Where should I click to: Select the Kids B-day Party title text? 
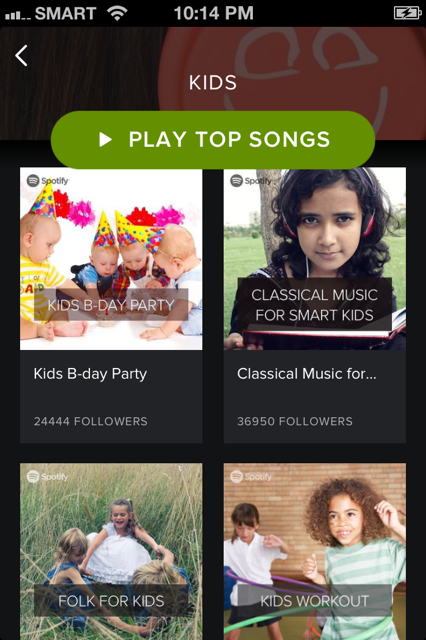90,374
